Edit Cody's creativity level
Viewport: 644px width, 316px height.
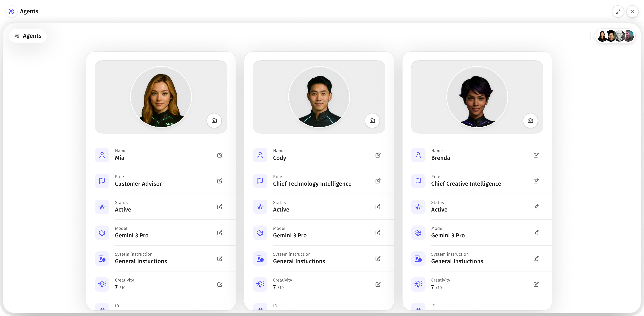point(378,284)
